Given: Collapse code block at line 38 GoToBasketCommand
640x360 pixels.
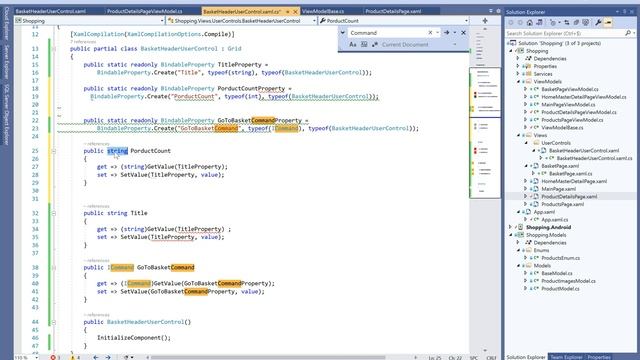Looking at the screenshot, I should (x=53, y=268).
